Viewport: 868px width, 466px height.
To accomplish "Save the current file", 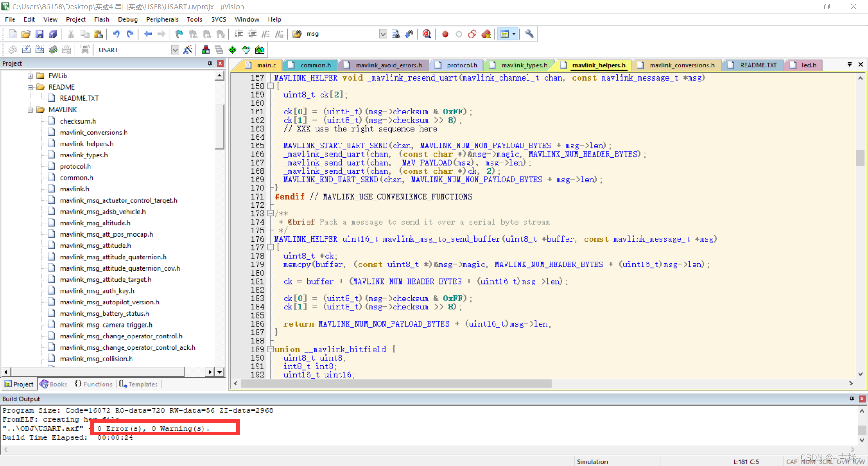I will [x=40, y=34].
